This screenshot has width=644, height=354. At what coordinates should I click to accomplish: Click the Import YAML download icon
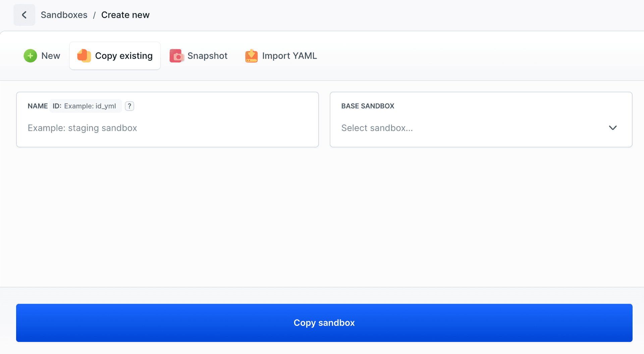coord(251,56)
